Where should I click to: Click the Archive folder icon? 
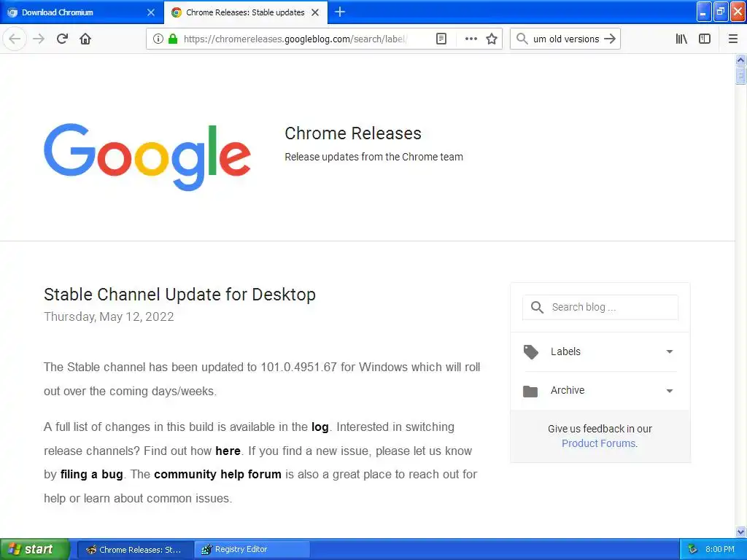[530, 392]
